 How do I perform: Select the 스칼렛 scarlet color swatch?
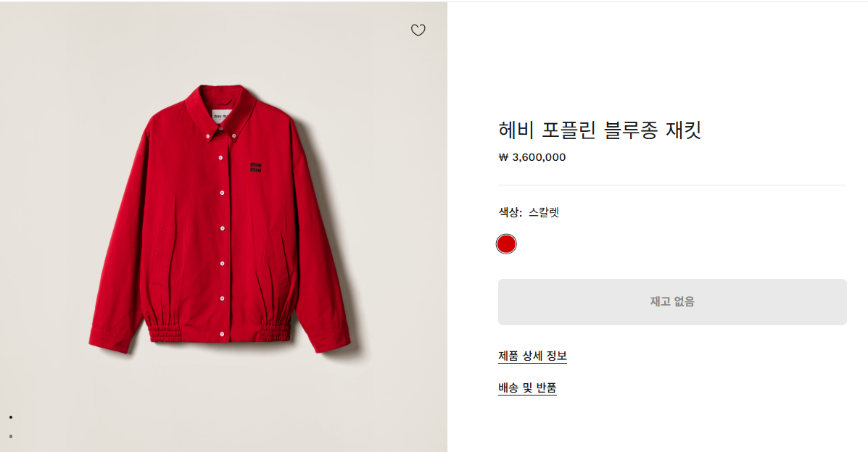[x=506, y=244]
